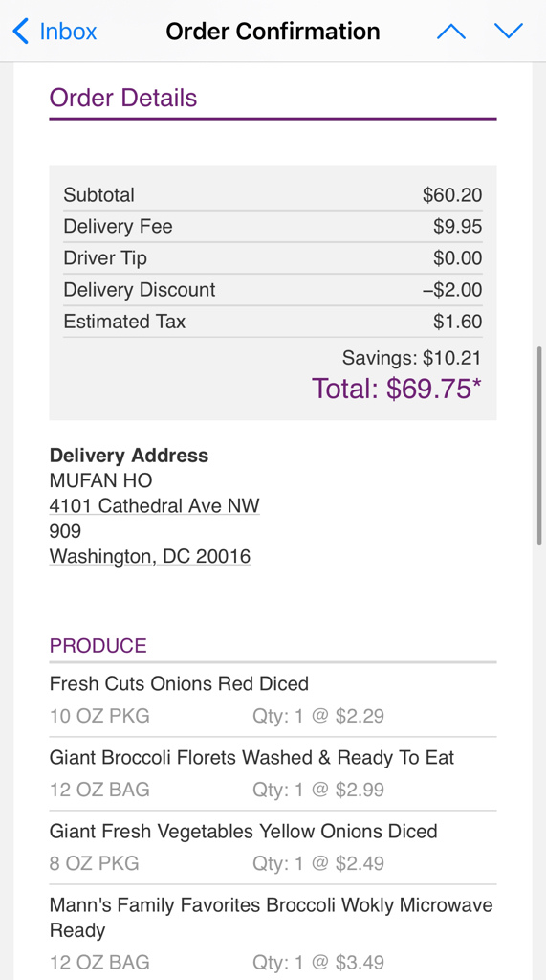Screen dimensions: 546x980
Task: Tap the Delivery Fee row
Action: [273, 226]
